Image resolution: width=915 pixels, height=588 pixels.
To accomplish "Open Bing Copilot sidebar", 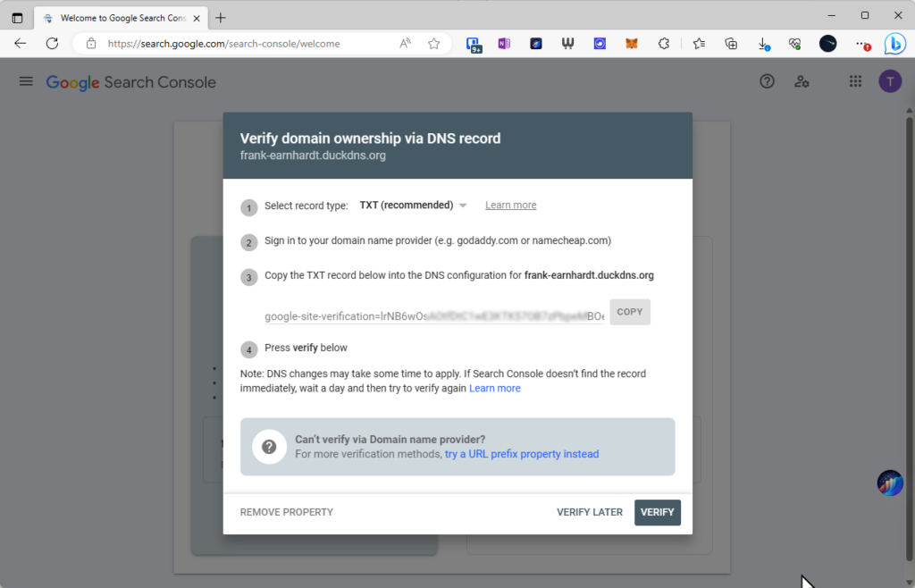I will (x=894, y=44).
